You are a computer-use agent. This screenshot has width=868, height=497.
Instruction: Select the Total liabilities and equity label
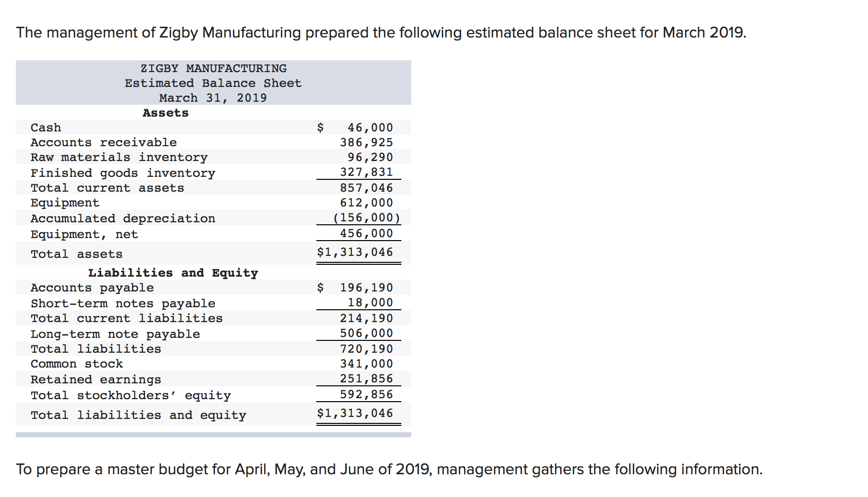pos(138,415)
